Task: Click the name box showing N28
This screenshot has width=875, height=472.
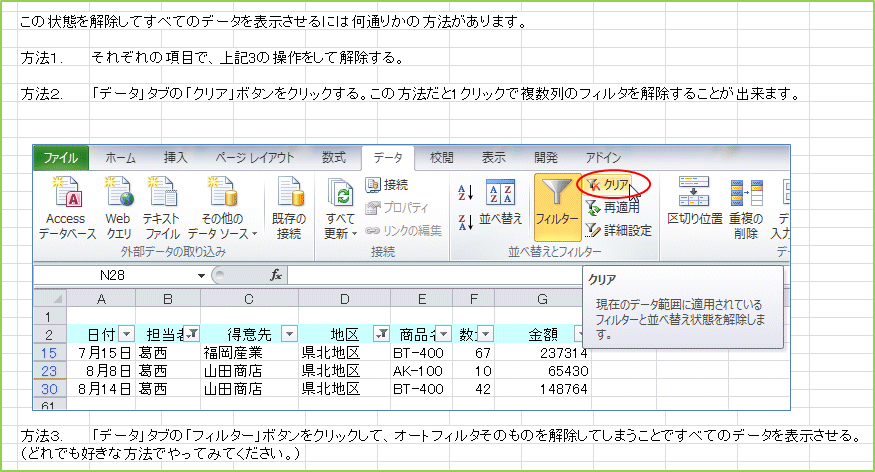Action: pyautogui.click(x=113, y=275)
